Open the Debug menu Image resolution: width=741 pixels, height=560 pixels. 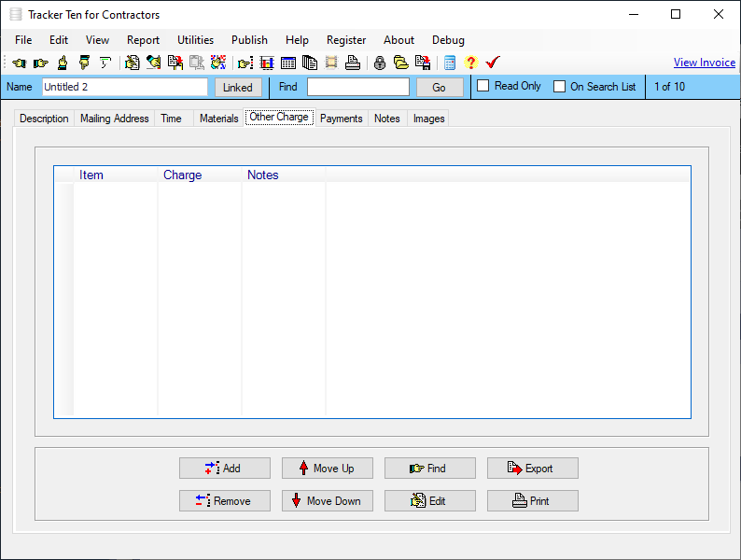tap(449, 40)
